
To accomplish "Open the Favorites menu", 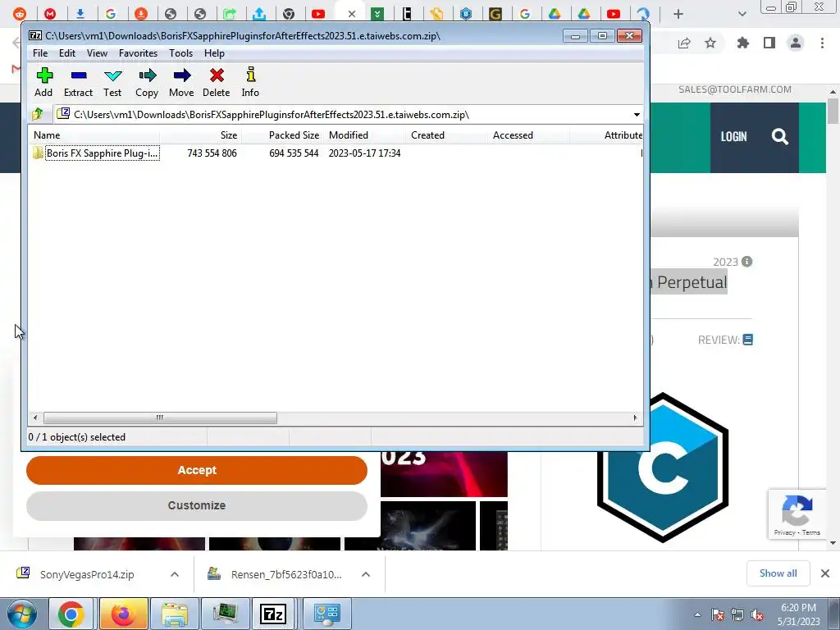I will click(138, 53).
